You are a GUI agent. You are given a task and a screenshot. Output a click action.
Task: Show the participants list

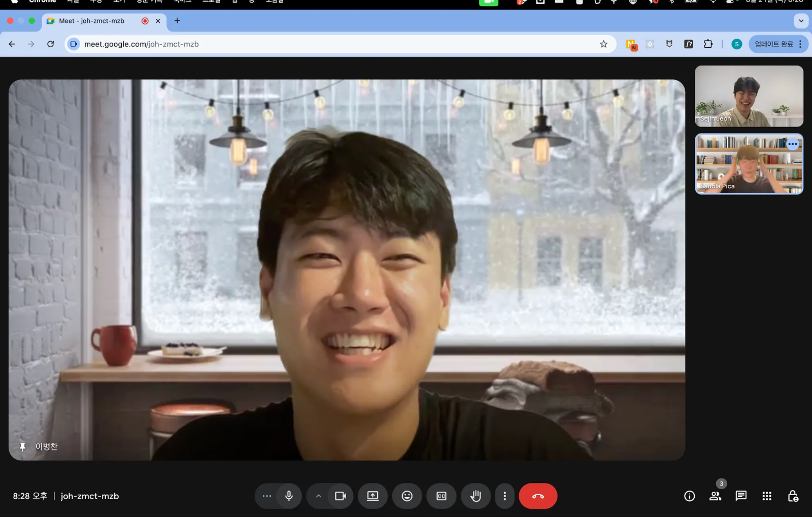click(x=715, y=496)
